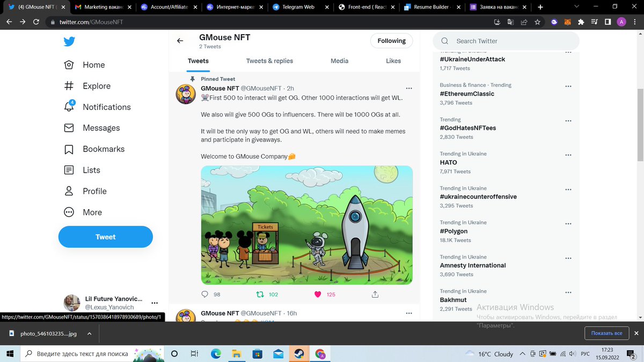
Task: Open more options for #Polygon trend
Action: point(568,223)
